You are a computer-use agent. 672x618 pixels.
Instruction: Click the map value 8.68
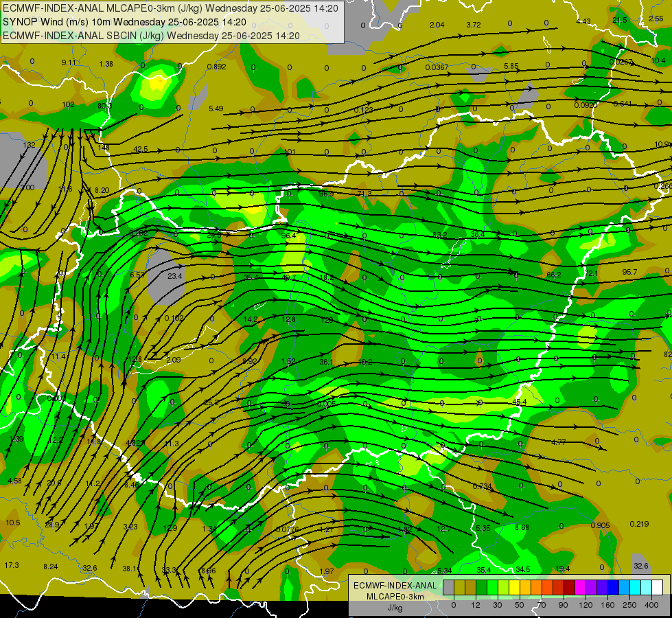tap(522, 527)
